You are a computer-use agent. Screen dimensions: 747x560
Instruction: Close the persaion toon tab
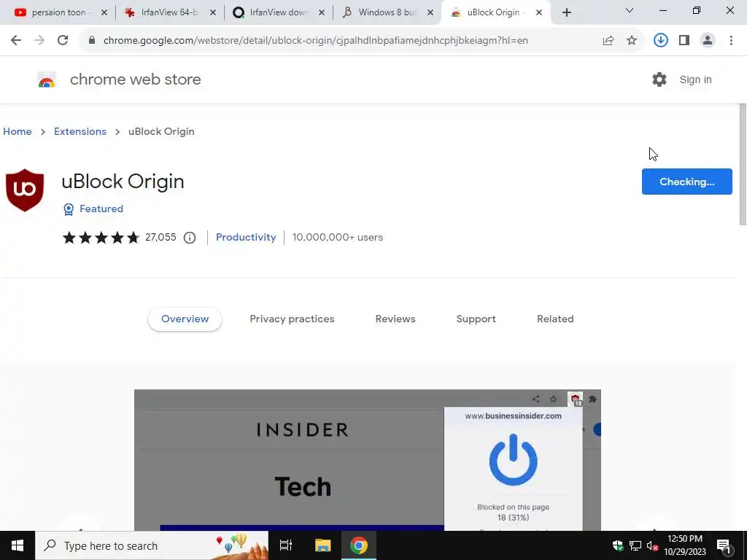[x=104, y=12]
